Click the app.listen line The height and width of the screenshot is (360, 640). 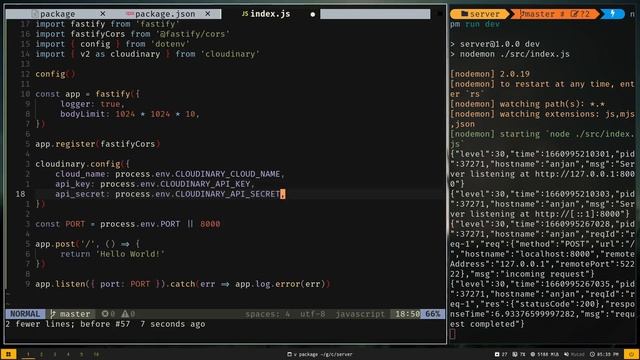pos(182,284)
